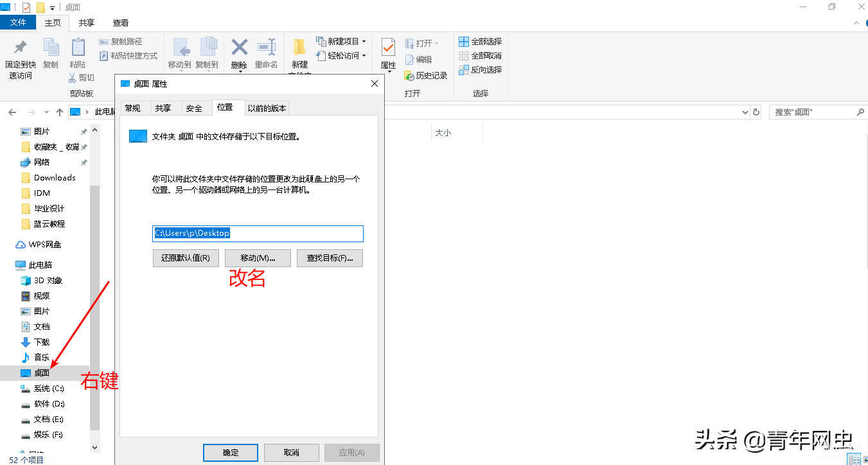Click the Back navigation arrow

(x=12, y=112)
